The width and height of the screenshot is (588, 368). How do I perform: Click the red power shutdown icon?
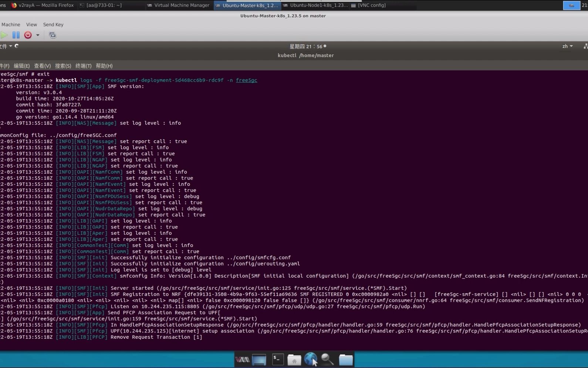click(x=28, y=35)
